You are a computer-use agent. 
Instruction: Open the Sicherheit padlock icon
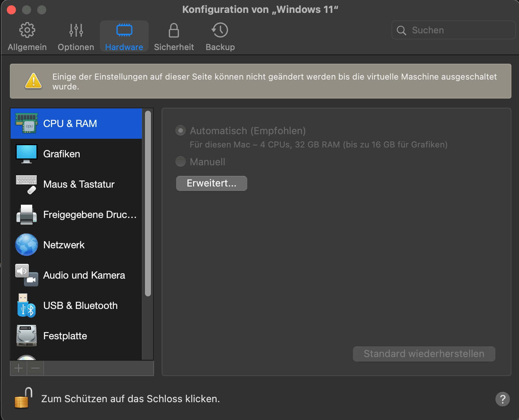pos(174,30)
